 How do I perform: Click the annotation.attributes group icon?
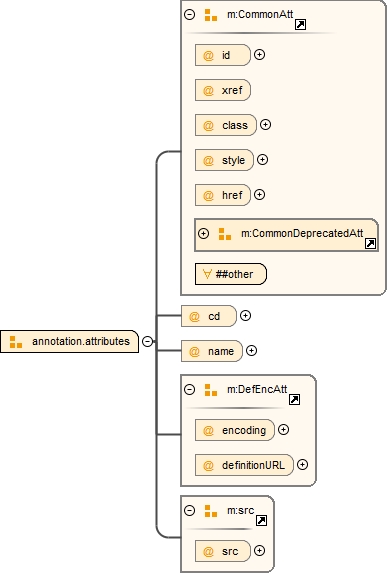click(16, 342)
